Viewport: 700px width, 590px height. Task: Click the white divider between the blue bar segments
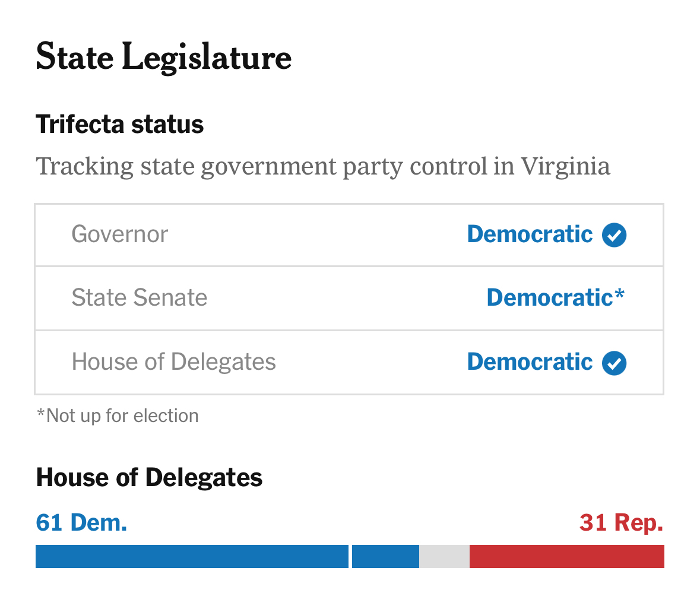350,556
